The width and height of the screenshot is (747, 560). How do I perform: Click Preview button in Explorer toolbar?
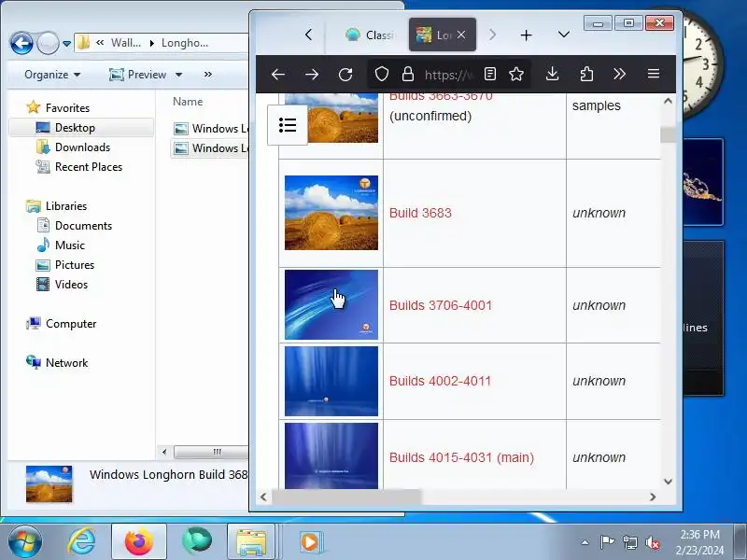click(137, 75)
